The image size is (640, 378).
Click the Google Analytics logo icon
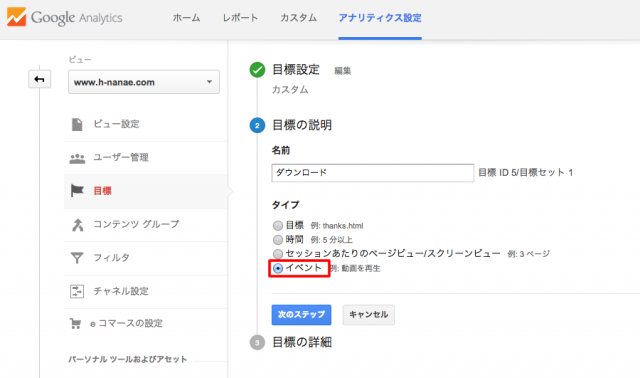coord(16,17)
